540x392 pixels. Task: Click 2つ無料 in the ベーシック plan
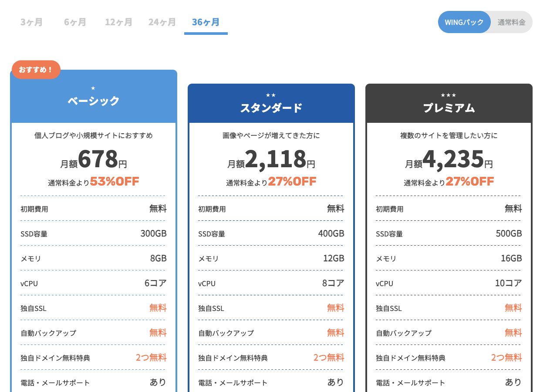tap(151, 358)
